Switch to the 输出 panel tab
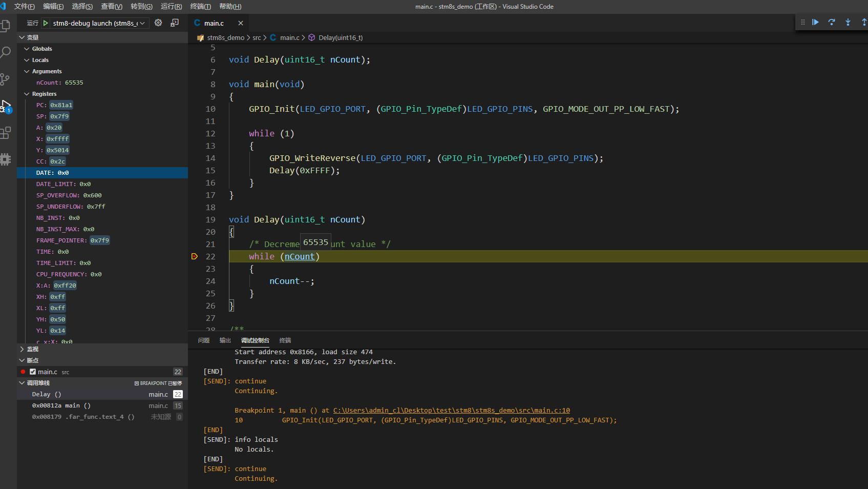Viewport: 868px width, 489px height. 225,340
